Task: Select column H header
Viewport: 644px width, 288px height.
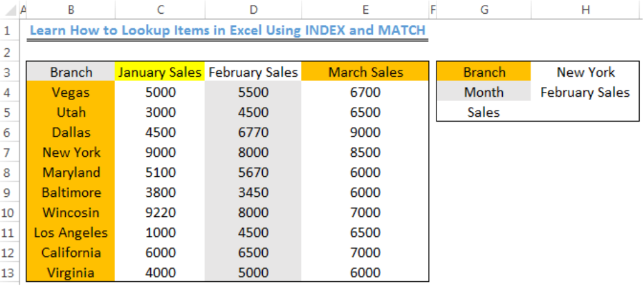Action: 585,10
